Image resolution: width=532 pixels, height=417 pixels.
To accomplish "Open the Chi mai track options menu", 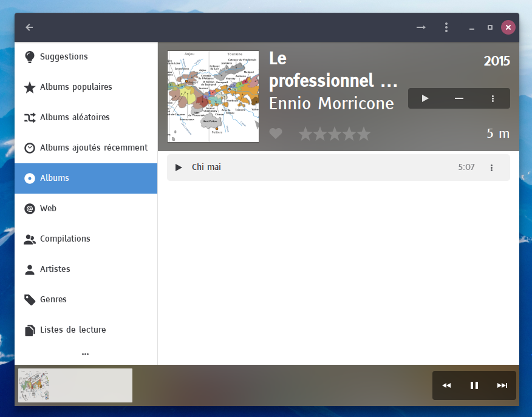I will [x=492, y=168].
